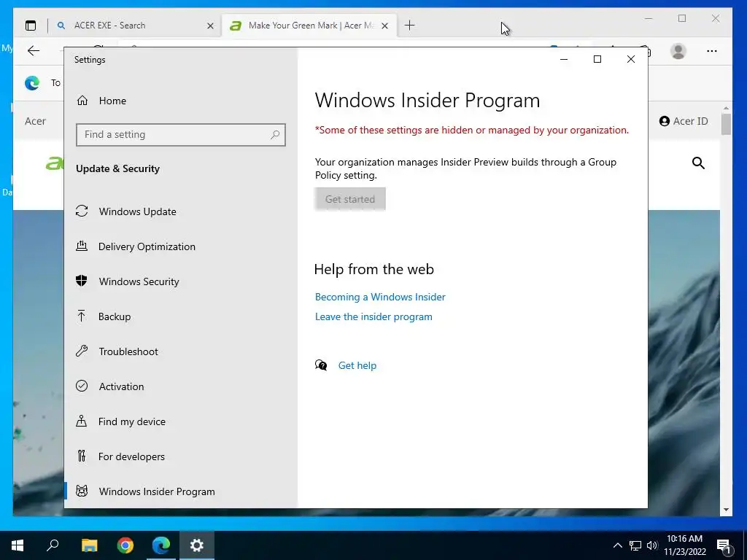Screen dimensions: 747x560
Task: Open Backup settings
Action: pyautogui.click(x=115, y=316)
